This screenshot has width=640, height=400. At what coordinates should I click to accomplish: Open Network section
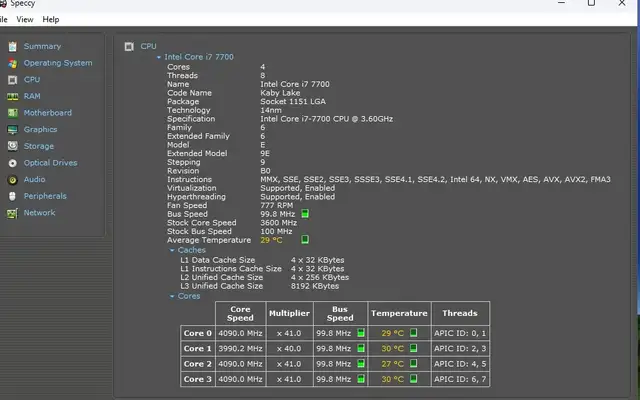[x=39, y=213]
